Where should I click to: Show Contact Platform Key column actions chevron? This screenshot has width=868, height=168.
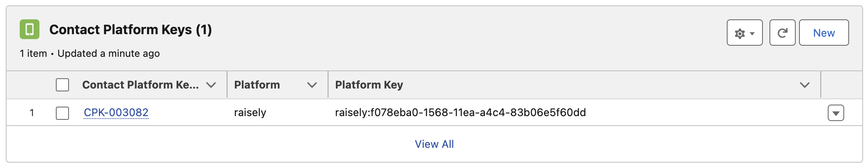point(211,85)
